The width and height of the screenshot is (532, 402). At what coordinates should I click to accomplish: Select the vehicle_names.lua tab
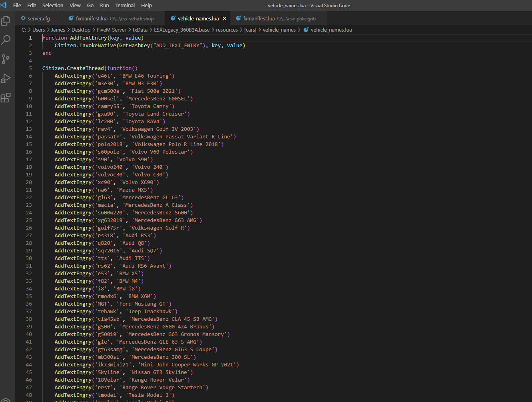(x=198, y=18)
